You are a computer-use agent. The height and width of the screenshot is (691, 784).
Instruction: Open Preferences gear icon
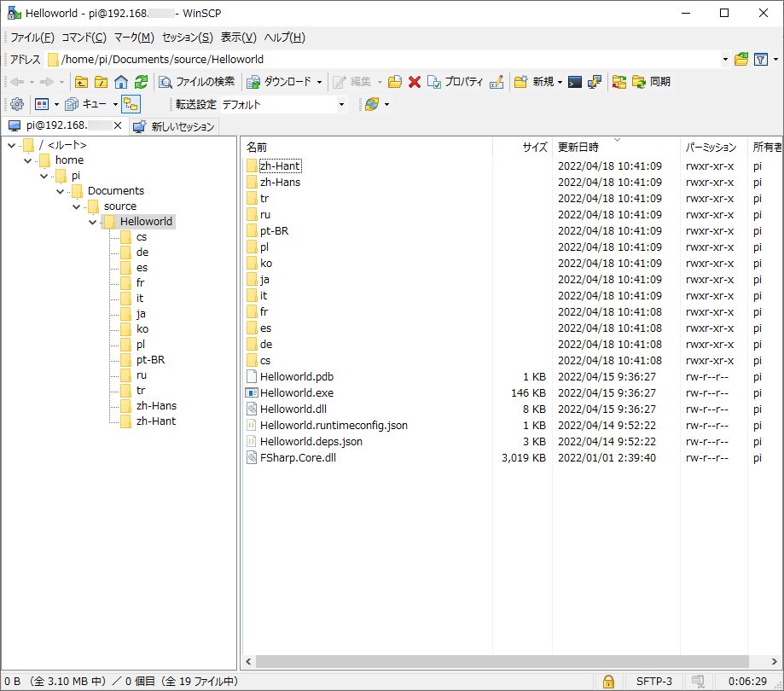[16, 104]
